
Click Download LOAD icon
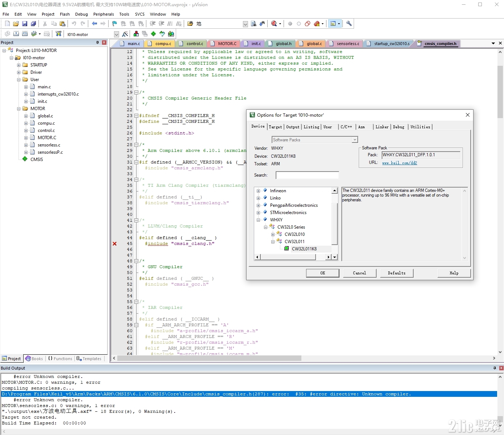click(58, 34)
